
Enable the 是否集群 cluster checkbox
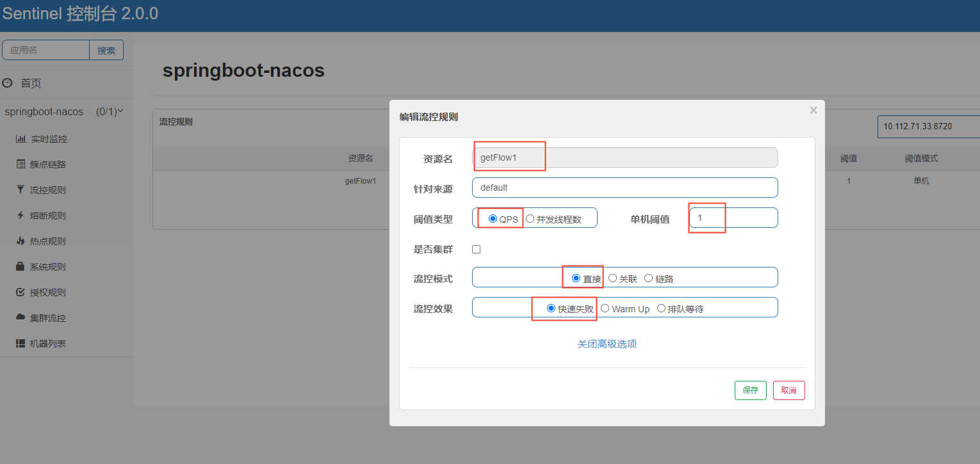(477, 249)
